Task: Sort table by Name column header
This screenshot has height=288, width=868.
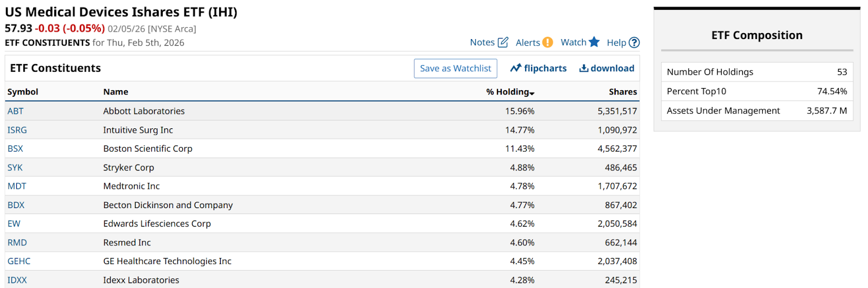Action: coord(116,92)
